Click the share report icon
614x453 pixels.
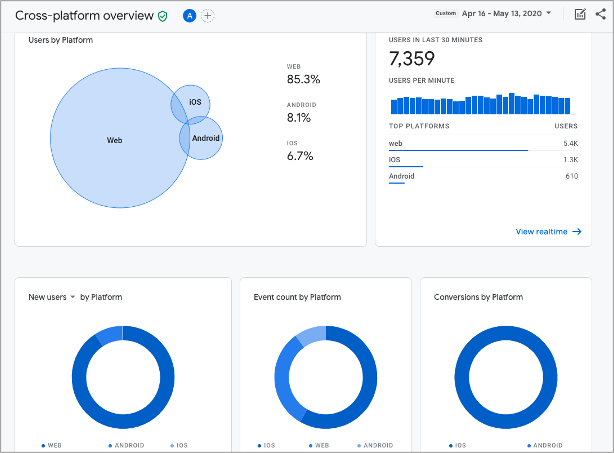pyautogui.click(x=600, y=14)
